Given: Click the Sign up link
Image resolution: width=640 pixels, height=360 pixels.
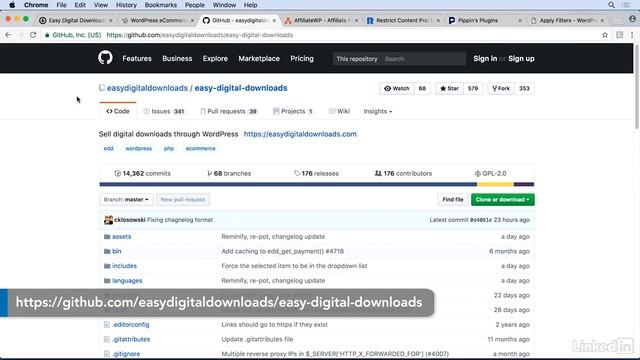Looking at the screenshot, I should [x=521, y=59].
